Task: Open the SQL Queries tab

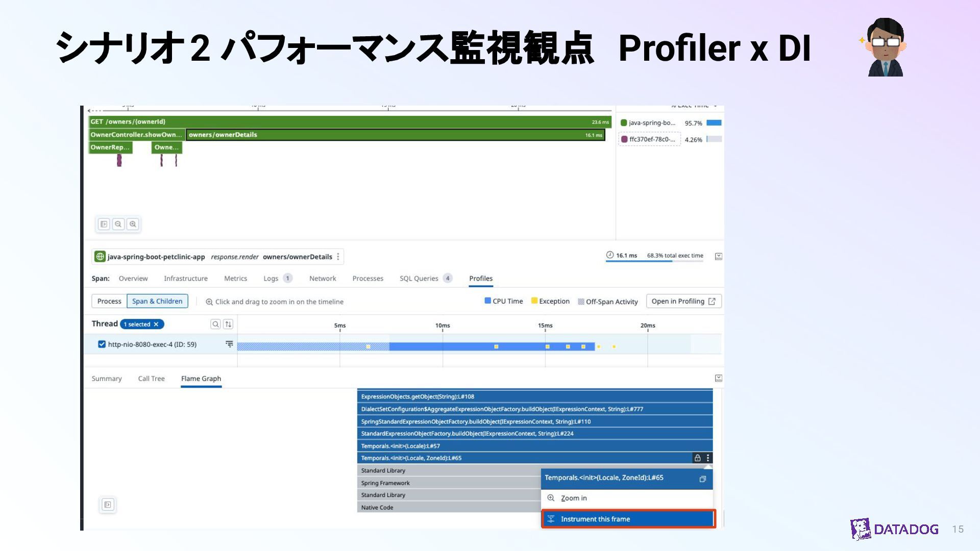Action: 419,279
